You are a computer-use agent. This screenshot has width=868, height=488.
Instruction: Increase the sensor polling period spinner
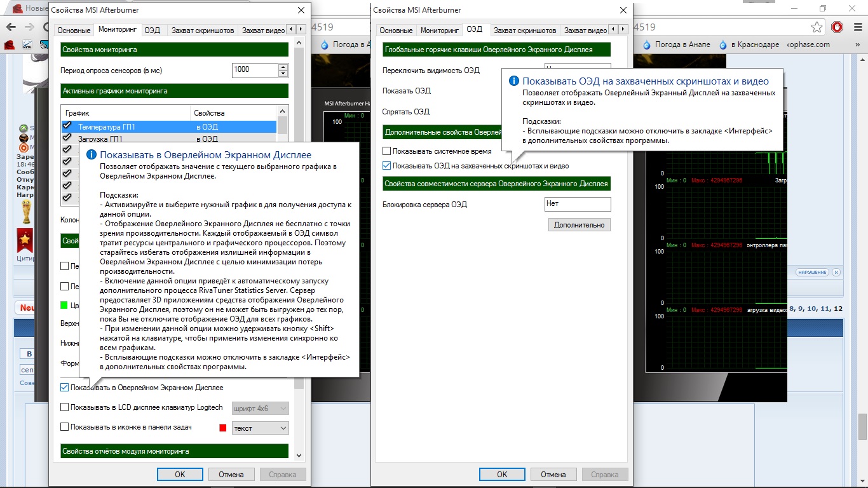tap(283, 66)
